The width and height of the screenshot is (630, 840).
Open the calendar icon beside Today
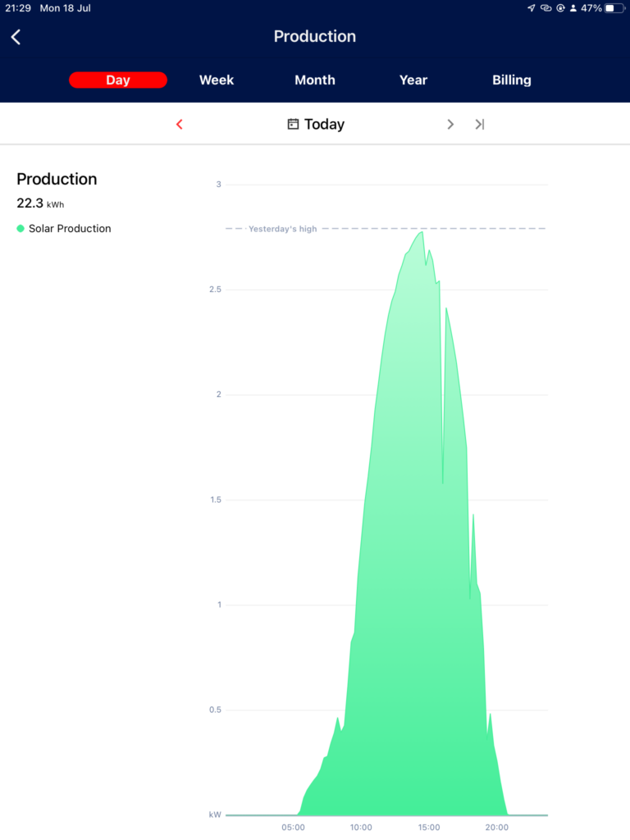coord(293,125)
